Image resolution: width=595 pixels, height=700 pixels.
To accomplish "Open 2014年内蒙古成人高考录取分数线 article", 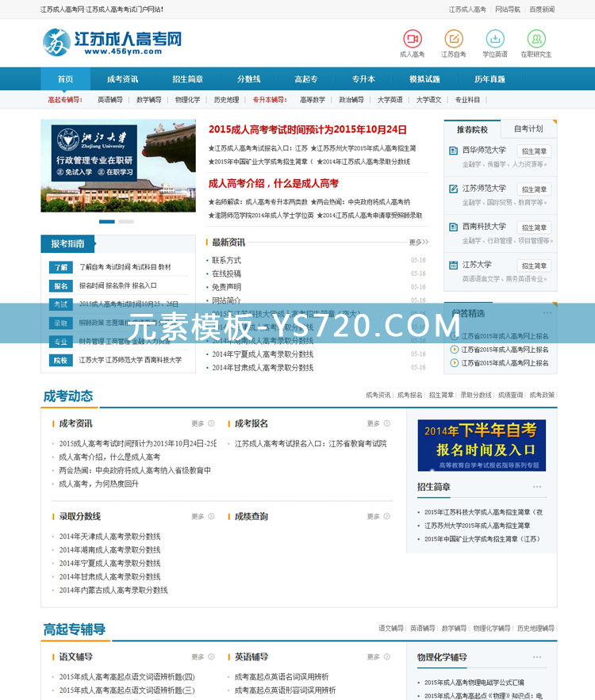I will (x=113, y=590).
